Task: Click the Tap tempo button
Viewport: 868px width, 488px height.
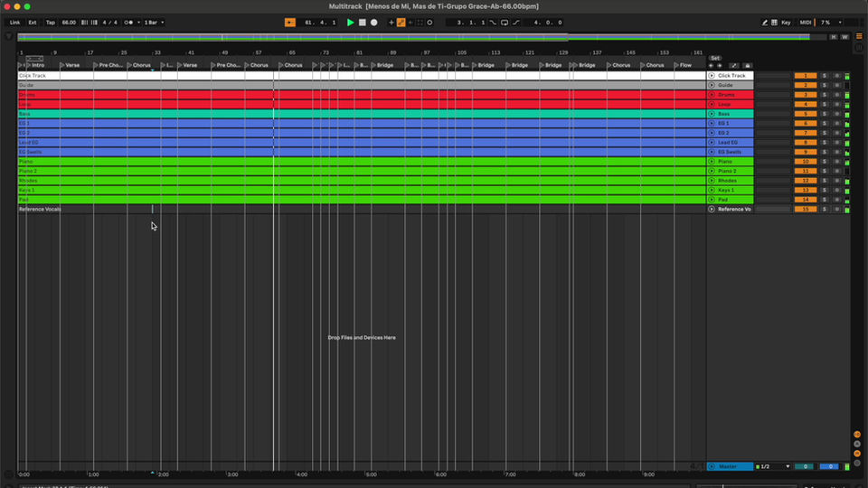Action: click(x=51, y=23)
